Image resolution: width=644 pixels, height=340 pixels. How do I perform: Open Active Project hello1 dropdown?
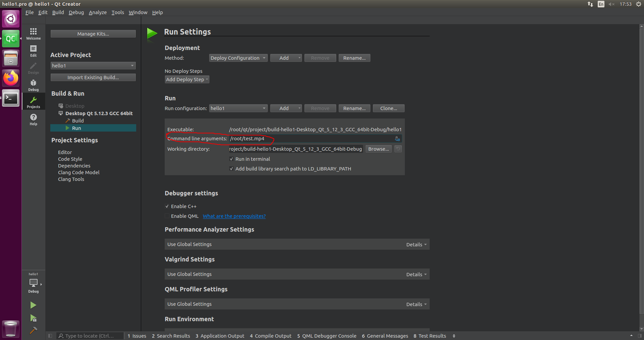[93, 66]
